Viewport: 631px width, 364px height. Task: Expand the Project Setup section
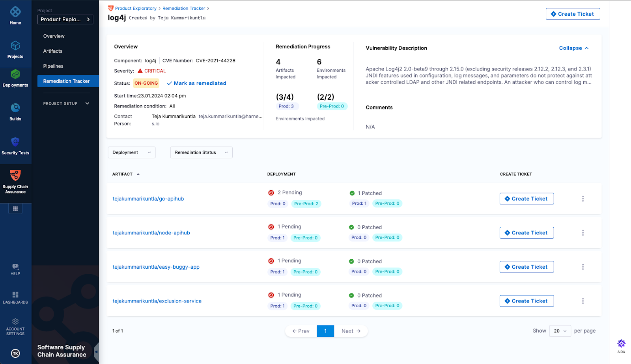(x=65, y=103)
